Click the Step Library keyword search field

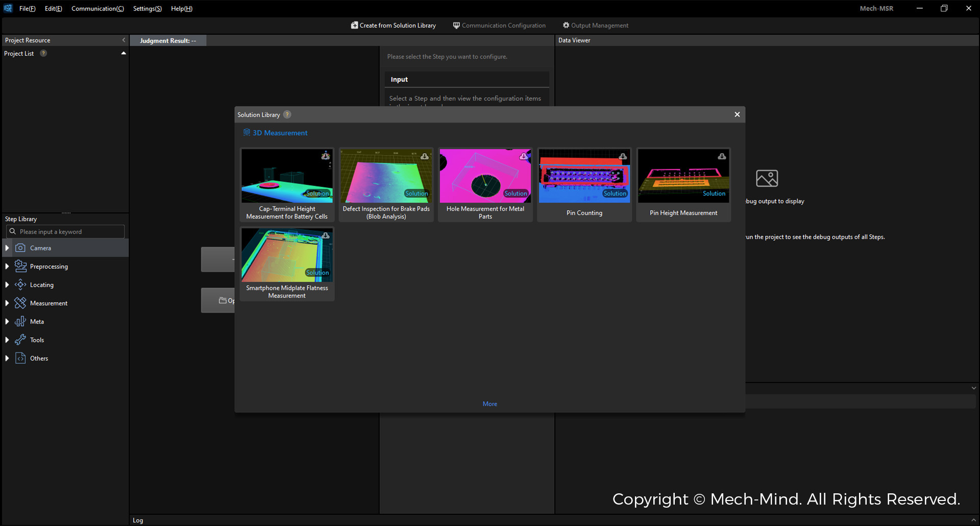[x=65, y=232]
